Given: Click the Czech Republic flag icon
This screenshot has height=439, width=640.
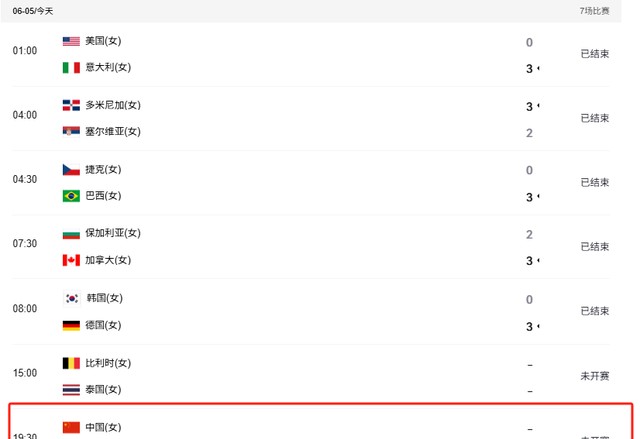Looking at the screenshot, I should click(71, 170).
